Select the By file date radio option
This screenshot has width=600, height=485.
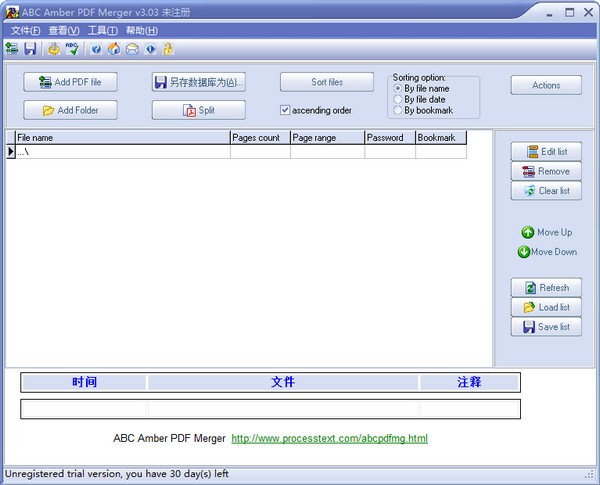pos(398,100)
